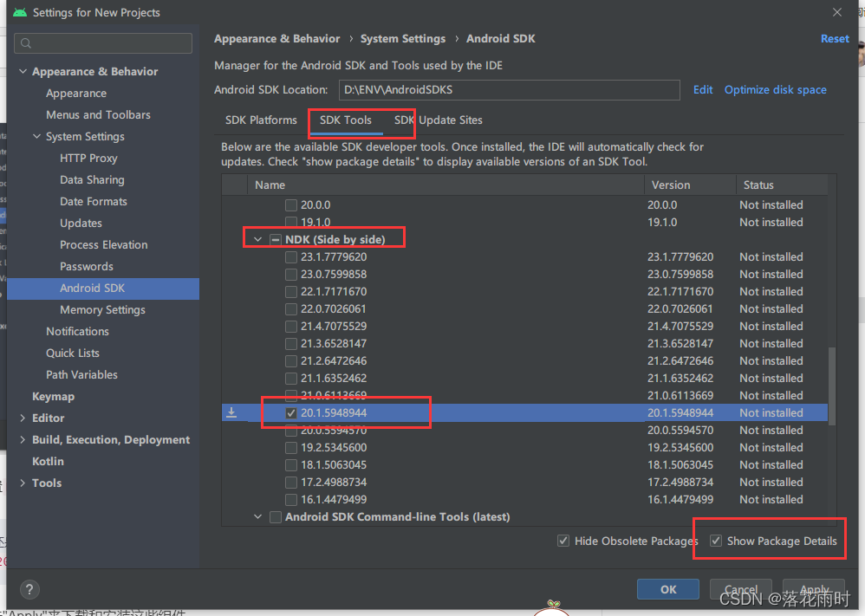Screen dimensions: 865x616
Task: Open Menus and Toolbars settings
Action: (98, 114)
